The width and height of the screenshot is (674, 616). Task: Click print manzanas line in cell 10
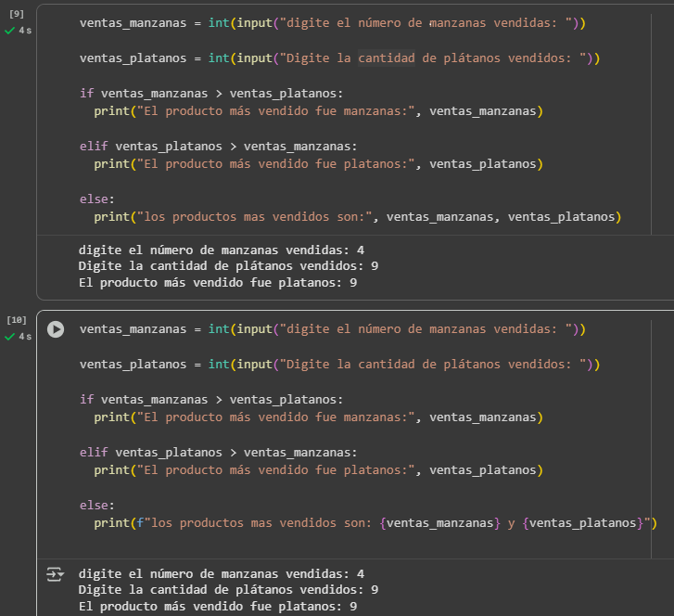[319, 417]
